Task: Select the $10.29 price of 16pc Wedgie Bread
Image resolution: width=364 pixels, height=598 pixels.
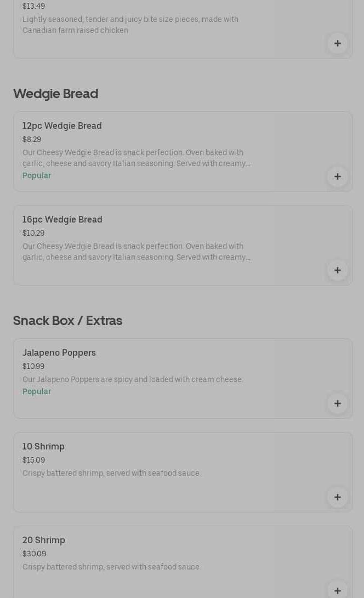Action: [x=33, y=233]
